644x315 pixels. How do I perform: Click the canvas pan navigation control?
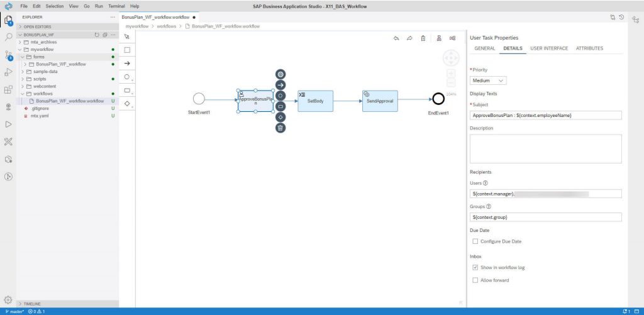[x=450, y=58]
